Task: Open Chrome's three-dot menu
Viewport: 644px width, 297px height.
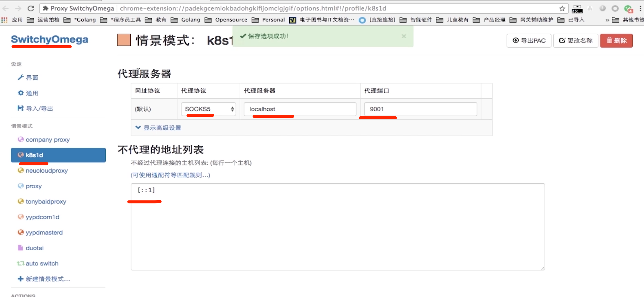Action: pyautogui.click(x=640, y=8)
